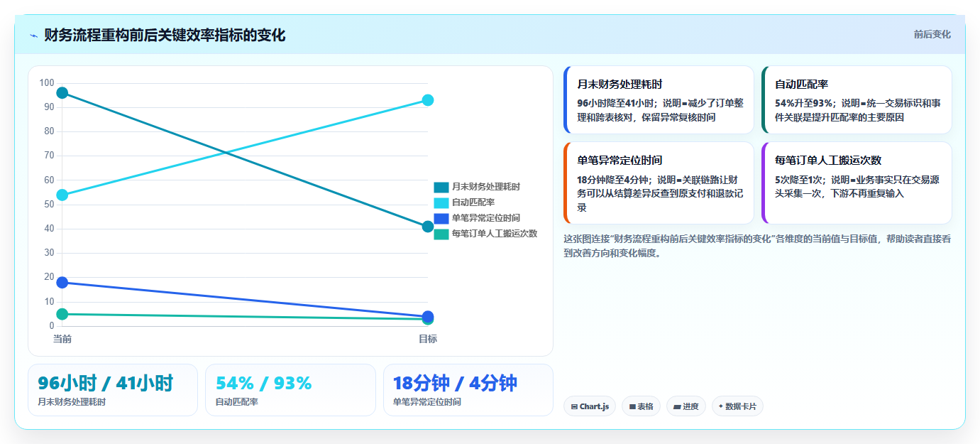Click the 每笔订单人工搬运次数 legend label

tap(495, 234)
